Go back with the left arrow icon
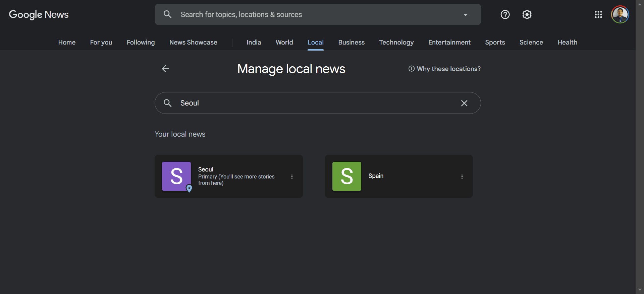 point(165,69)
